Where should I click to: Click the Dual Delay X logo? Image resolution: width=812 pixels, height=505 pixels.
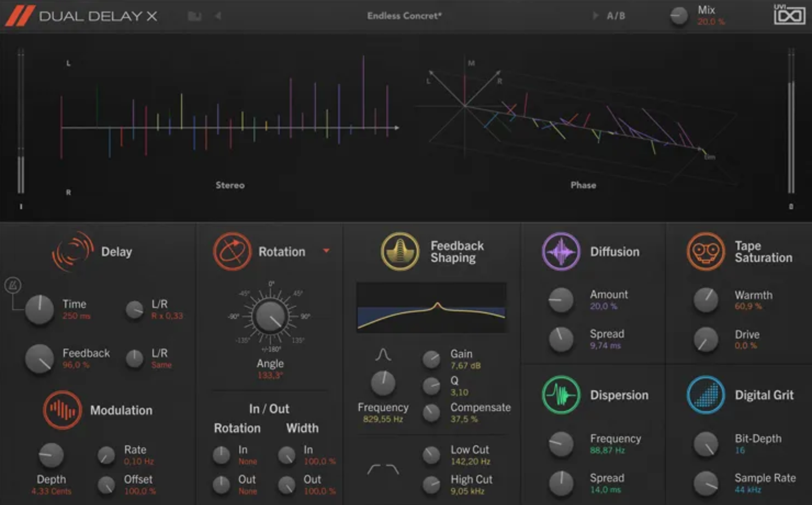pyautogui.click(x=82, y=16)
